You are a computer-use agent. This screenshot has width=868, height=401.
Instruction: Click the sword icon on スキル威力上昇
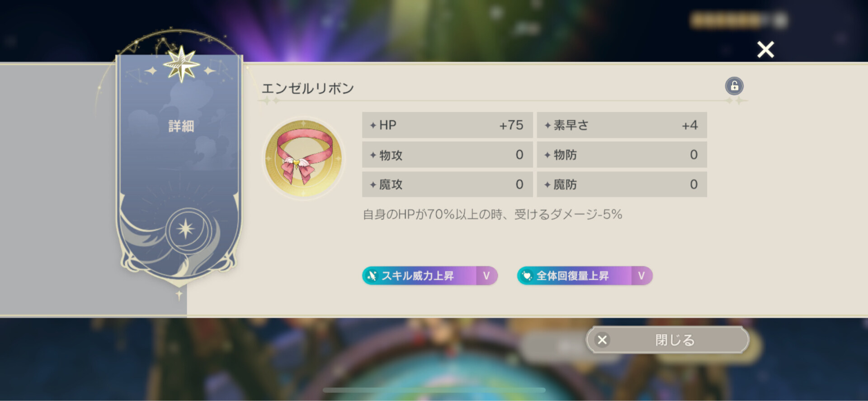pos(372,276)
